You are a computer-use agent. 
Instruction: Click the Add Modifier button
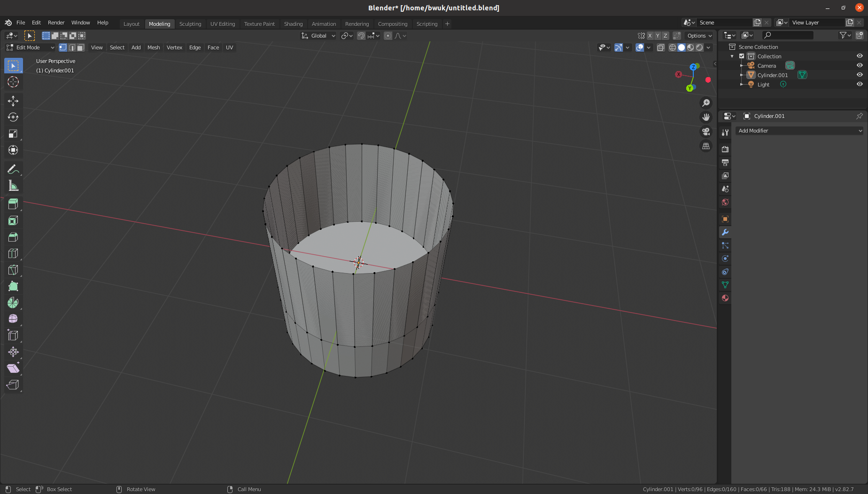point(799,130)
